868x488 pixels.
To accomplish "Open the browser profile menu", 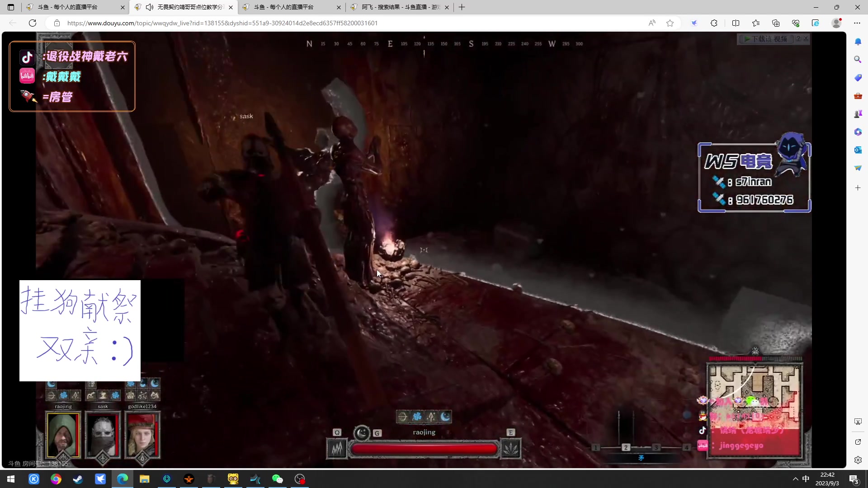I will click(836, 23).
